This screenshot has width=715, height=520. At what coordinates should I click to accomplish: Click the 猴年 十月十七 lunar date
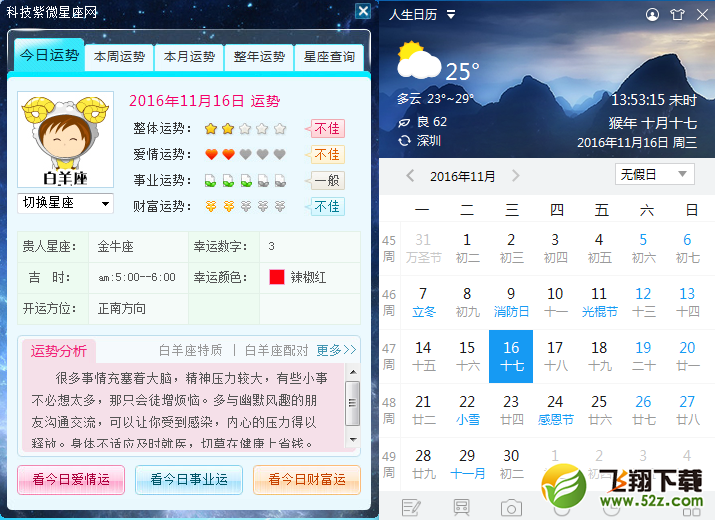pos(653,123)
